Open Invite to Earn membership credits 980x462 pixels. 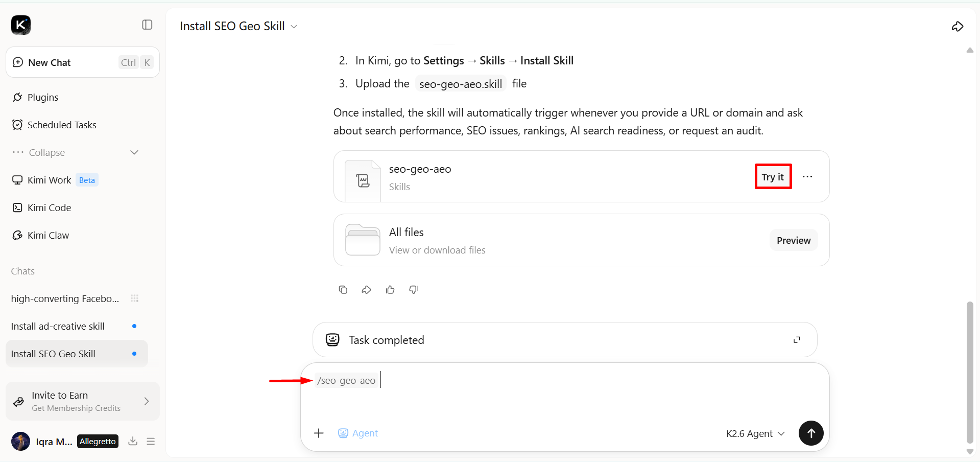(83, 401)
